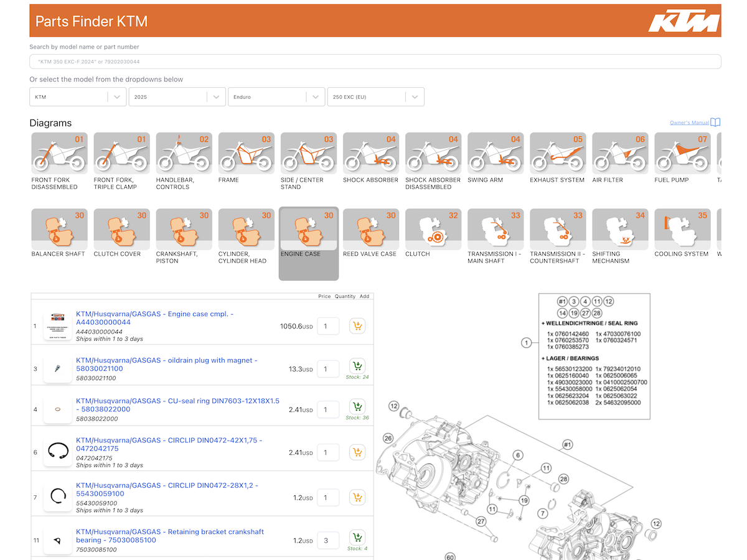Click the Retaining bracket part thumbnail
This screenshot has height=560, width=747.
coord(57,541)
